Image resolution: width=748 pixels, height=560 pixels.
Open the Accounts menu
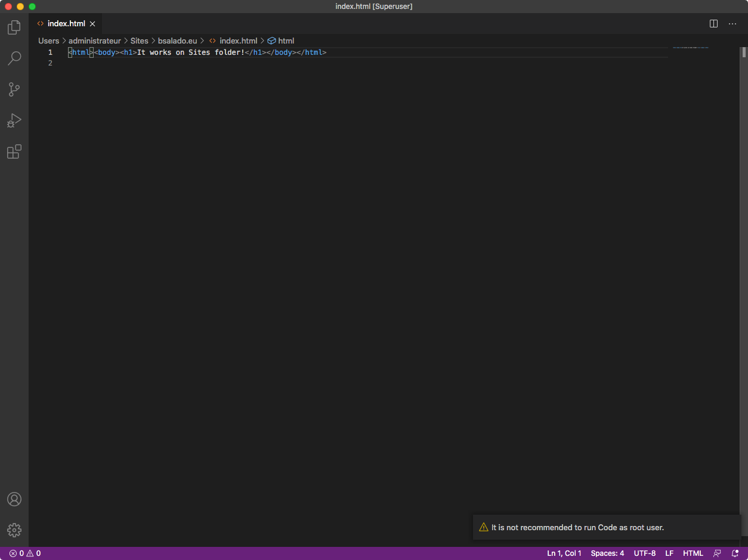point(14,499)
